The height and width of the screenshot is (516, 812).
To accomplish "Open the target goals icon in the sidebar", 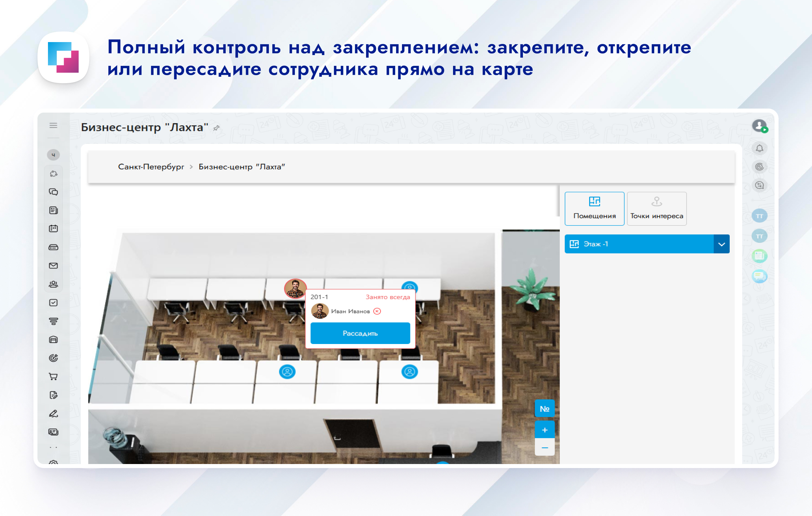I will coord(53,358).
